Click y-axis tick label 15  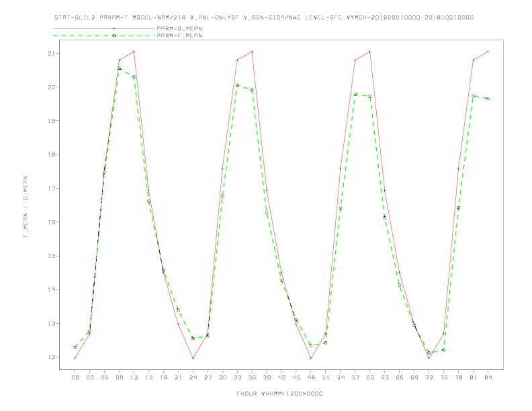tap(52, 256)
